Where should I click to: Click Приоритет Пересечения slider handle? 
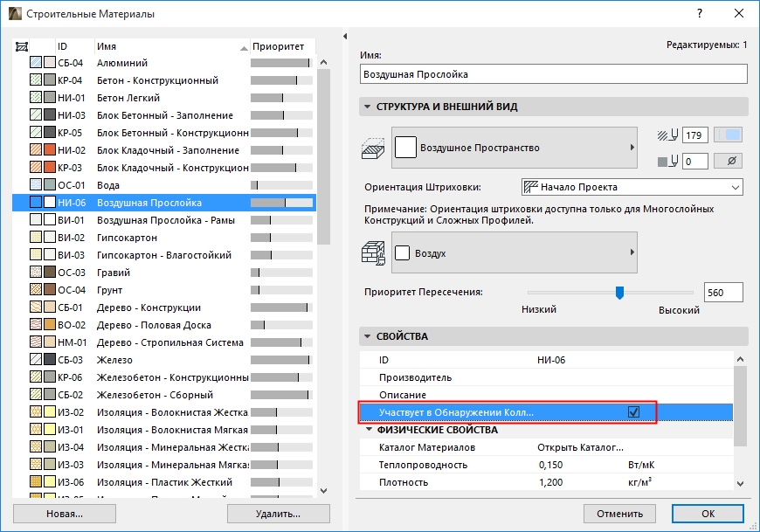(619, 293)
